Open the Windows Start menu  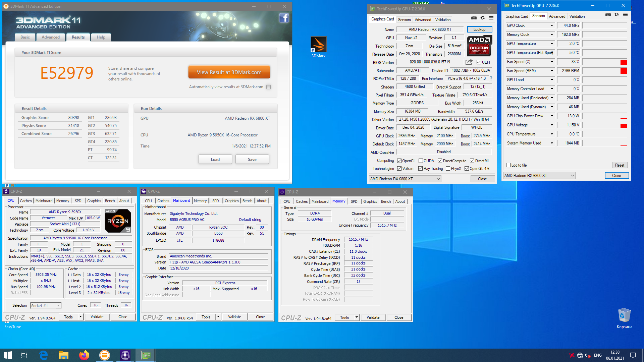click(x=8, y=355)
